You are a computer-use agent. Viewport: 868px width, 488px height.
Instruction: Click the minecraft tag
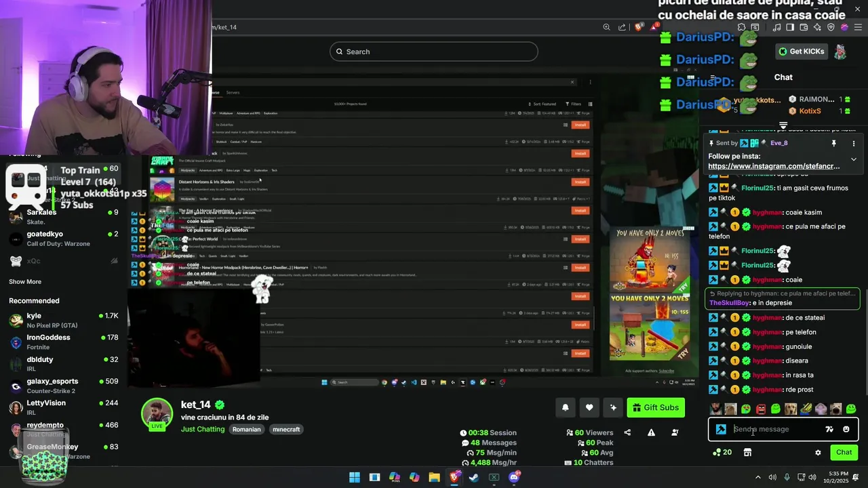coord(285,429)
